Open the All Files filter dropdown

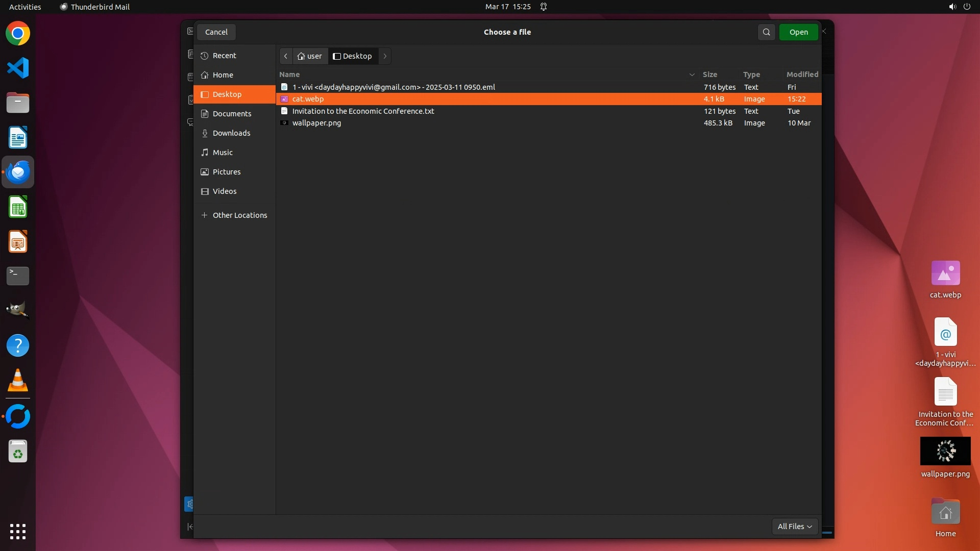(795, 527)
